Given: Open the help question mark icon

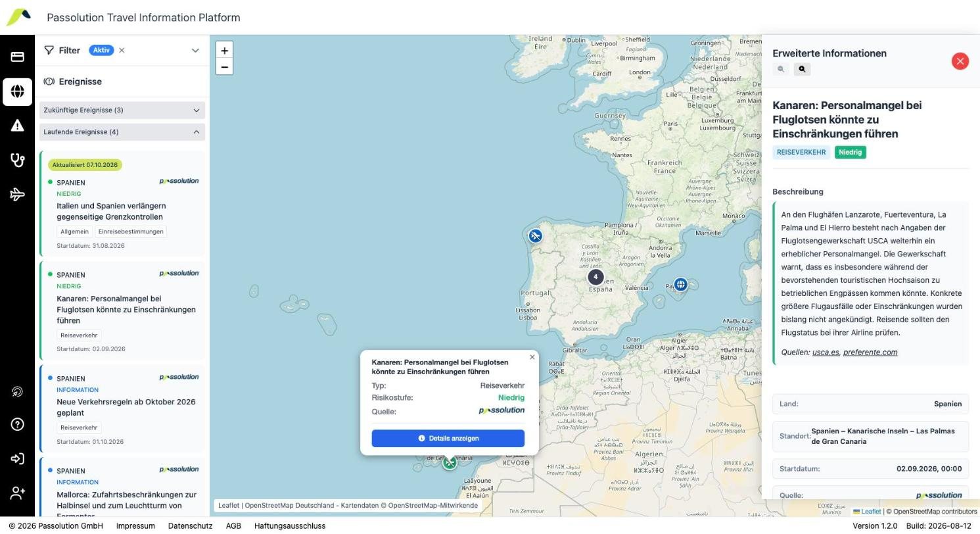Looking at the screenshot, I should 17,425.
